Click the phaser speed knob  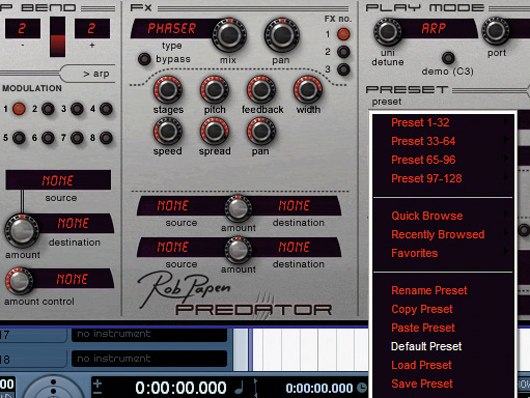(168, 132)
